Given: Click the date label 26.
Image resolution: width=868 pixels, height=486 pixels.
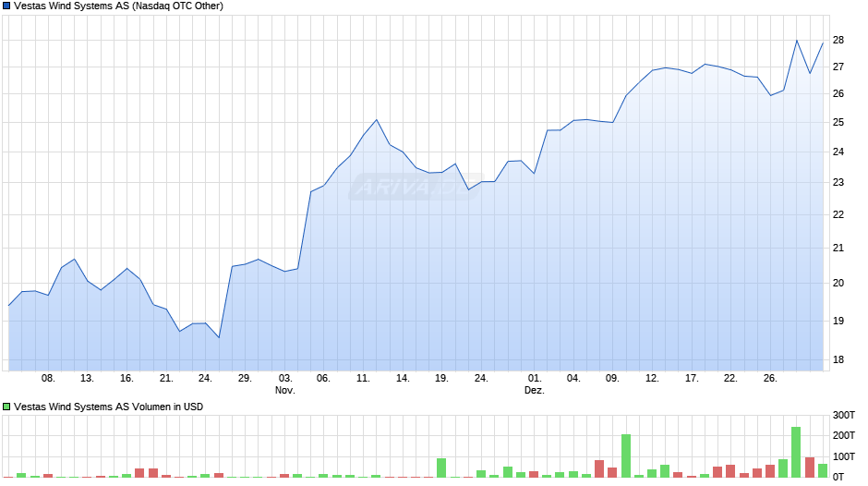Looking at the screenshot, I should (x=770, y=378).
